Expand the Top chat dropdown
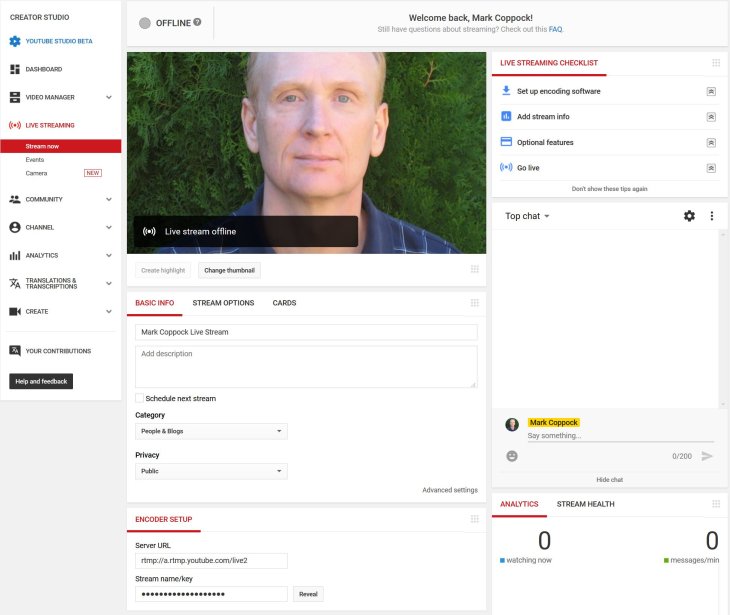The width and height of the screenshot is (730, 615). point(527,216)
